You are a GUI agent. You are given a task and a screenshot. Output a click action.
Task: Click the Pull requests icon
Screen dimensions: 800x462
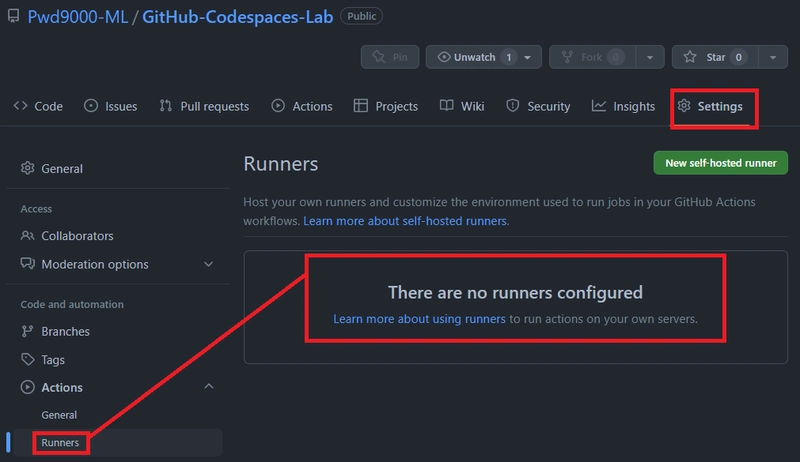(x=165, y=106)
